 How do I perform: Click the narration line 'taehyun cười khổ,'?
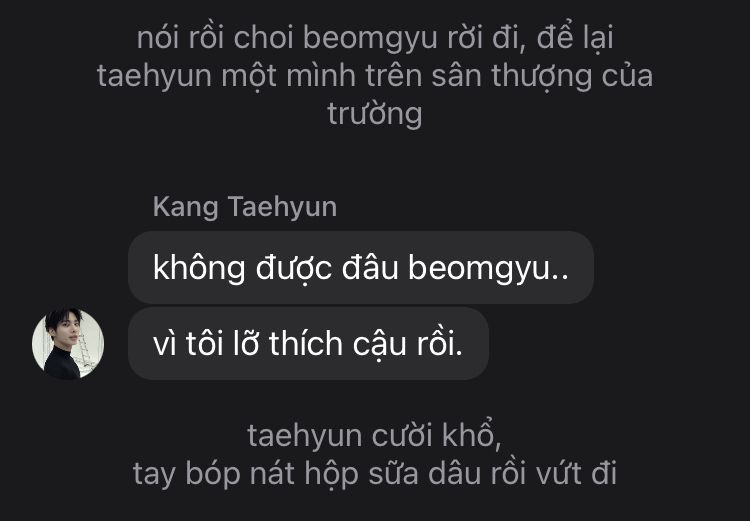pyautogui.click(x=375, y=435)
